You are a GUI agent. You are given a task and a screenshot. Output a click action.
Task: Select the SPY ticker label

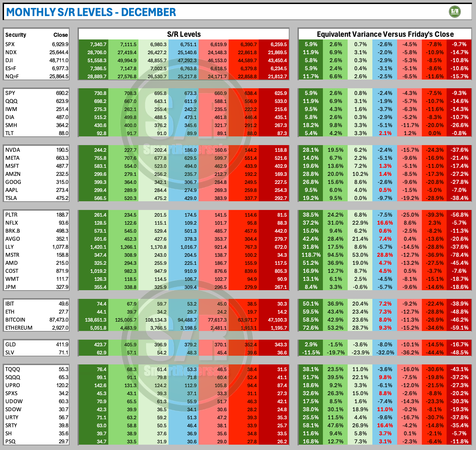[10, 93]
